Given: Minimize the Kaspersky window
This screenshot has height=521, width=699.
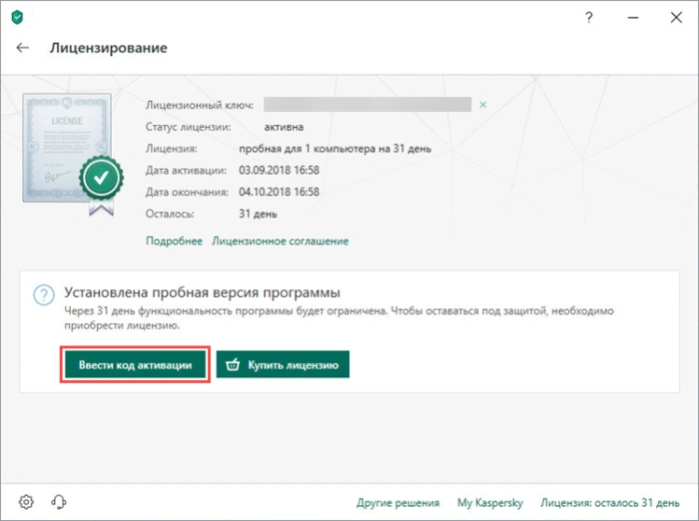Looking at the screenshot, I should pos(633,18).
